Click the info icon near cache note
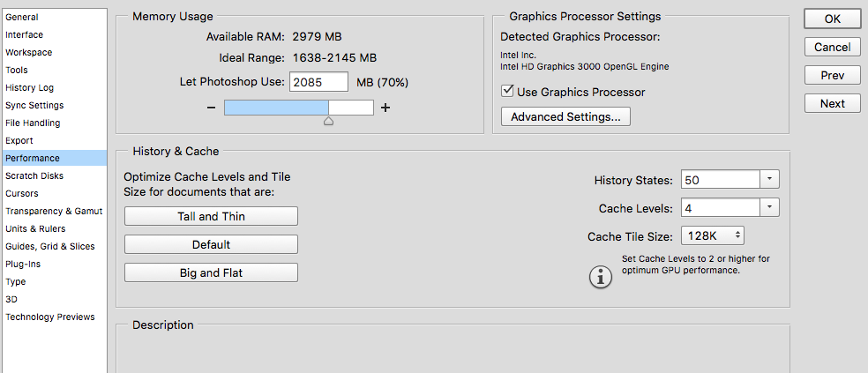868x373 pixels. point(601,277)
